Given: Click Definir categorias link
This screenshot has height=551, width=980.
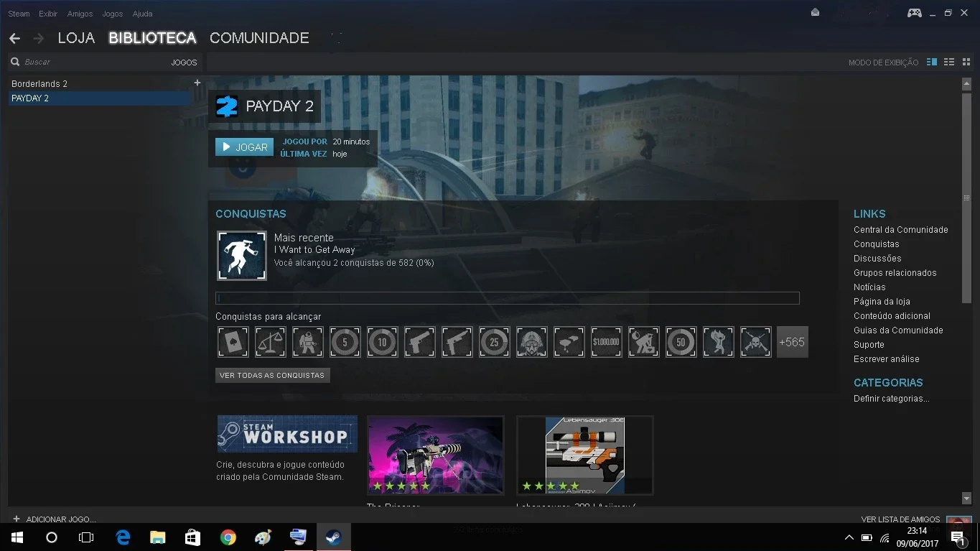Looking at the screenshot, I should tap(891, 399).
